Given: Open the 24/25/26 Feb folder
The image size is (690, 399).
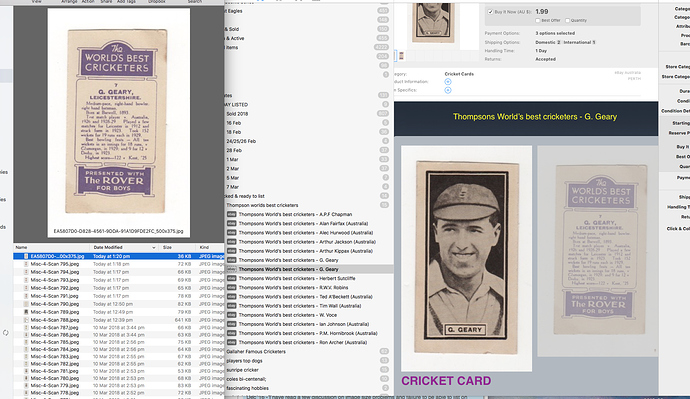Looking at the screenshot, I should point(241,141).
